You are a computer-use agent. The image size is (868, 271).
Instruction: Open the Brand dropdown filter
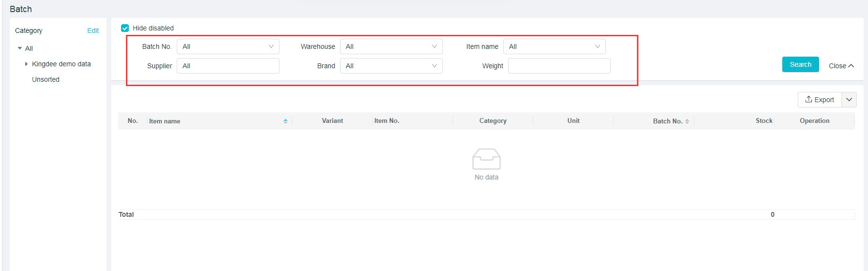pos(391,66)
